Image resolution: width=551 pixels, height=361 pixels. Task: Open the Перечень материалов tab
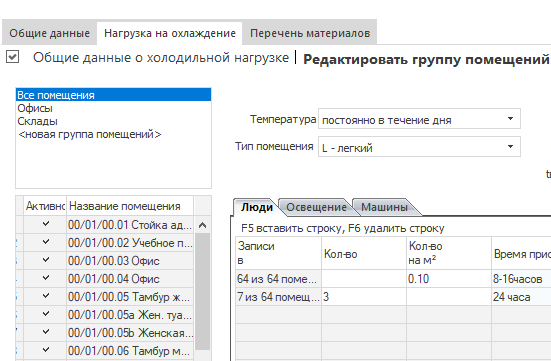pos(310,33)
